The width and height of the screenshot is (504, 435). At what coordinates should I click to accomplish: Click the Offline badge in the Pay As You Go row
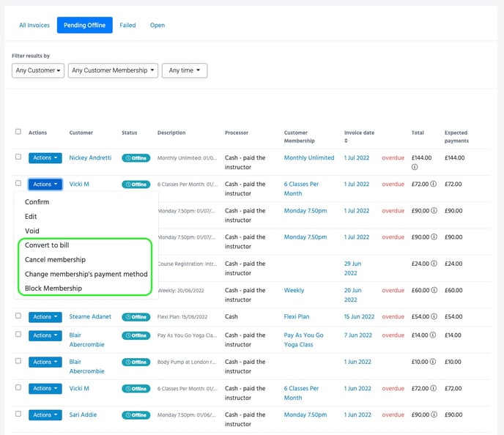tap(136, 335)
